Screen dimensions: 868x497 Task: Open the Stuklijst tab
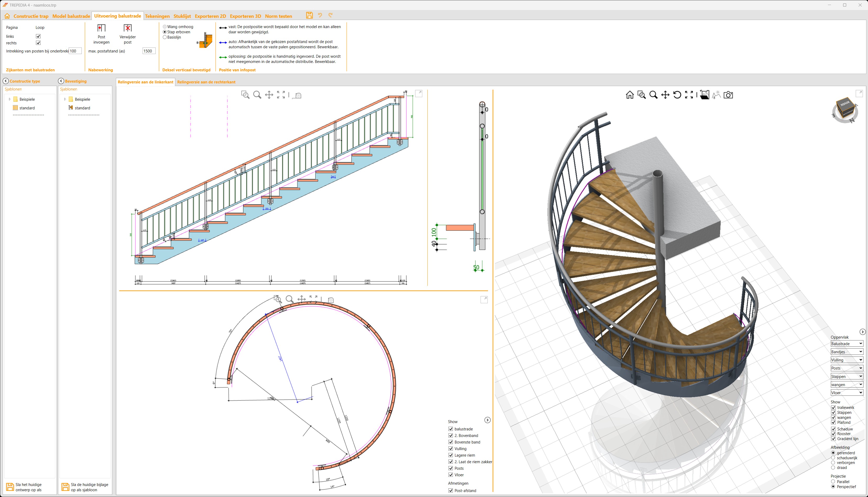(182, 16)
